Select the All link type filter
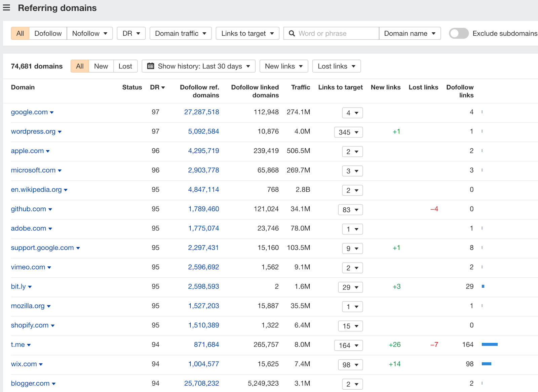The height and width of the screenshot is (392, 538). pyautogui.click(x=20, y=33)
